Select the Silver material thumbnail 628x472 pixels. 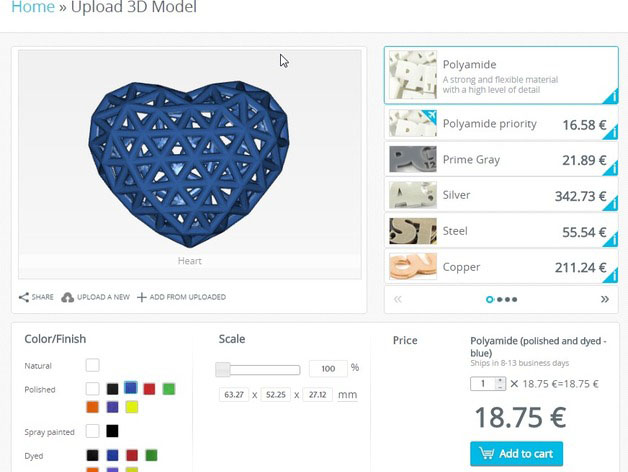[x=412, y=195]
